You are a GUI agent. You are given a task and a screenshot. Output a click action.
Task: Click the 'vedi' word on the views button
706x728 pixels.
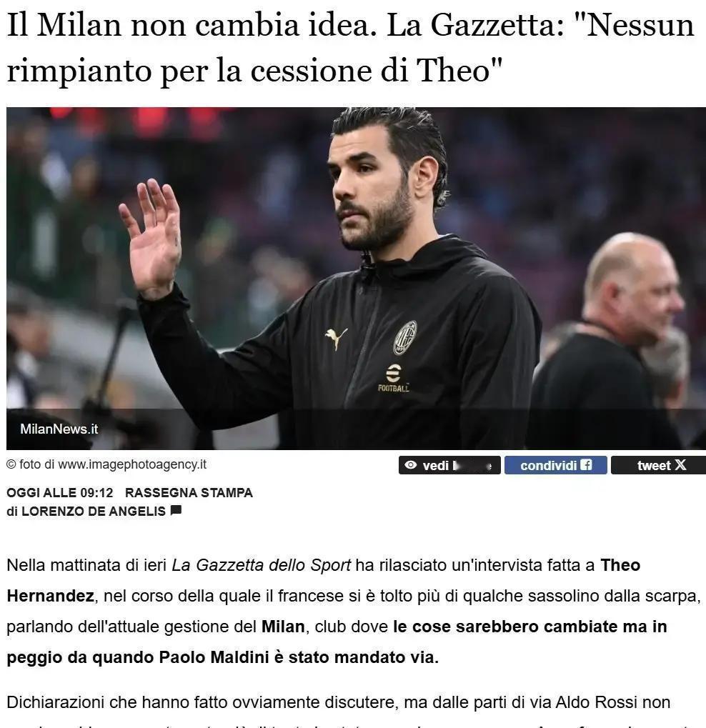436,465
